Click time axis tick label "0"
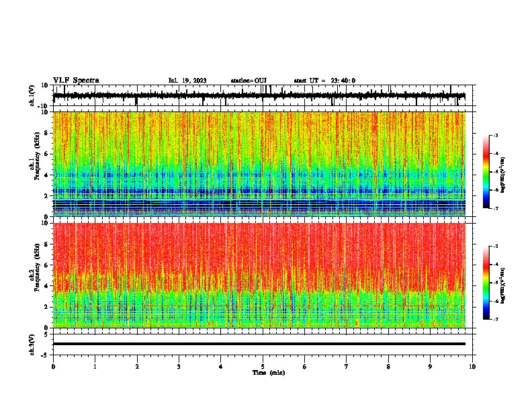 point(53,367)
